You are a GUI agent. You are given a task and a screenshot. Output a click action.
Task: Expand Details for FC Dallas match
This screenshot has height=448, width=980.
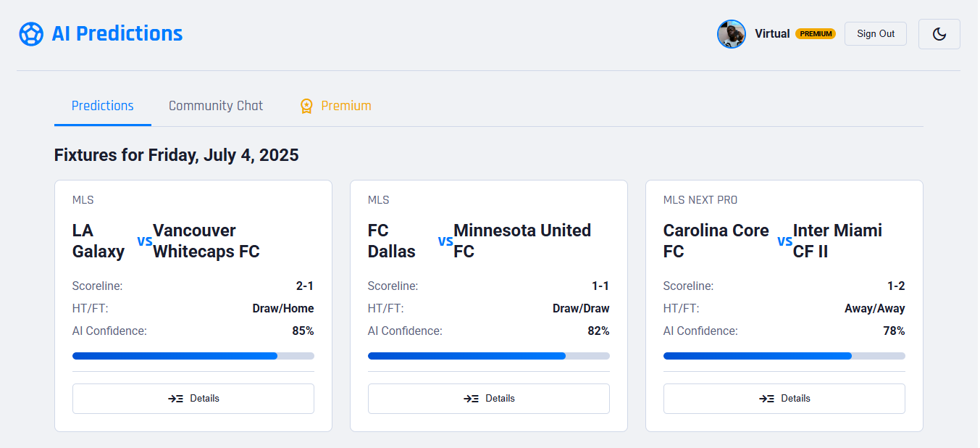pyautogui.click(x=489, y=399)
